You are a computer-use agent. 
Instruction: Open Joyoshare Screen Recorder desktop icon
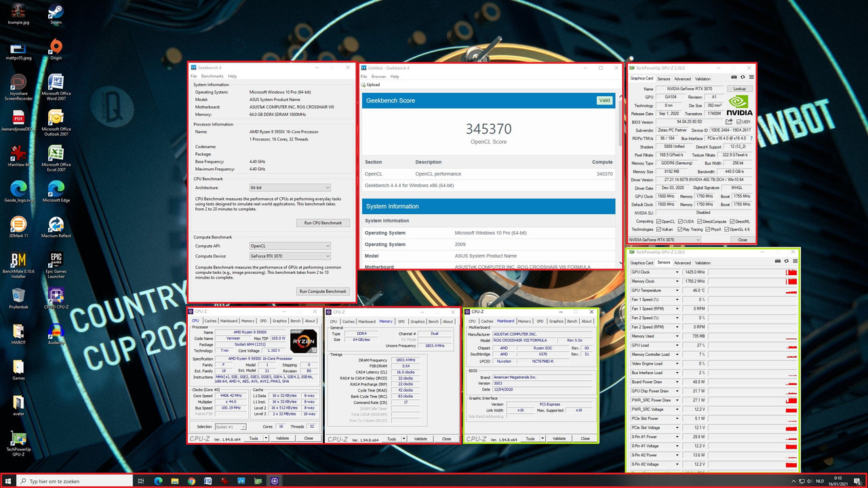[18, 87]
